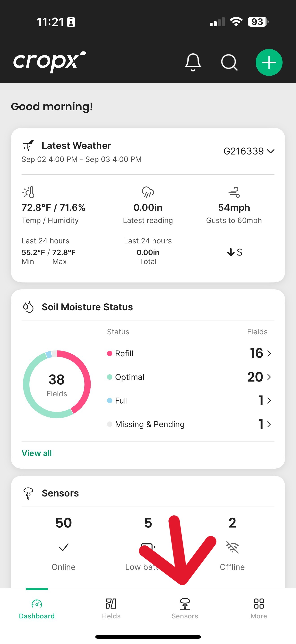The image size is (296, 644).
Task: Switch to the Sensors tab
Action: coord(185,608)
